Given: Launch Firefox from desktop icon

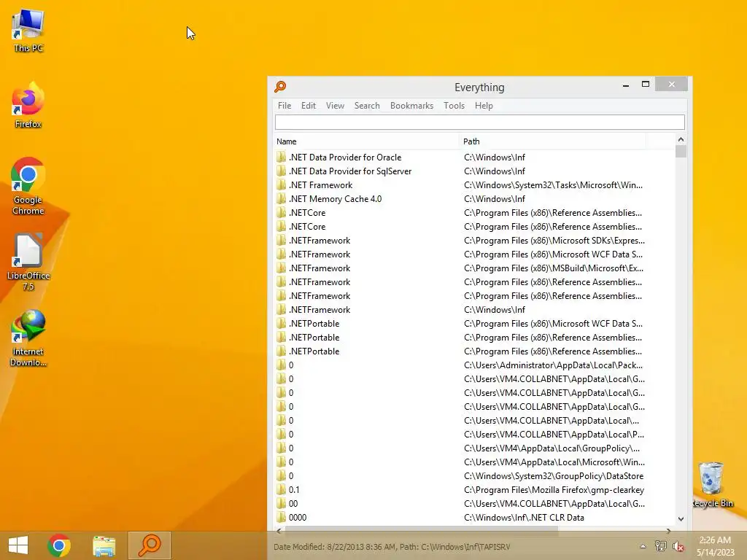Looking at the screenshot, I should click(28, 106).
